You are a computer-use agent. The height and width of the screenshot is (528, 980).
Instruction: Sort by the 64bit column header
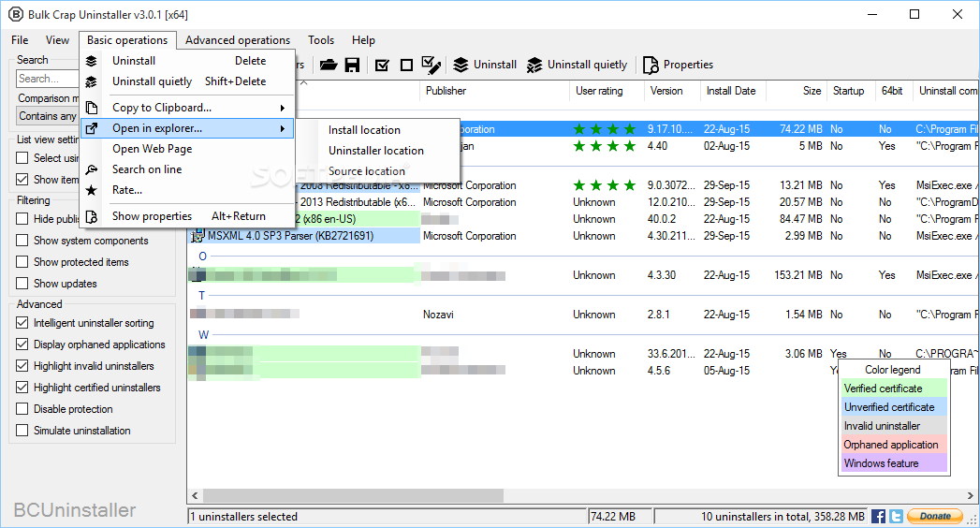892,91
